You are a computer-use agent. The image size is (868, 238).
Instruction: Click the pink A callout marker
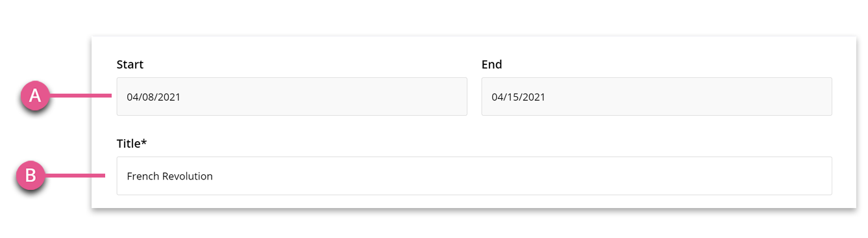pyautogui.click(x=36, y=96)
